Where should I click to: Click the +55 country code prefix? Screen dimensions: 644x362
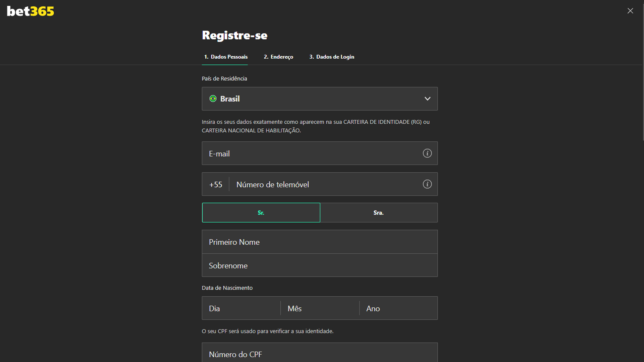[x=216, y=184]
